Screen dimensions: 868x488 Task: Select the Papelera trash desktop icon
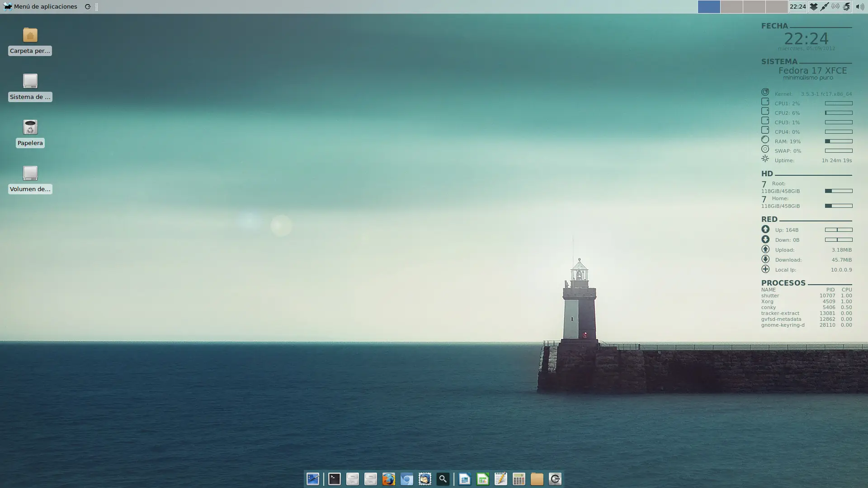[30, 128]
